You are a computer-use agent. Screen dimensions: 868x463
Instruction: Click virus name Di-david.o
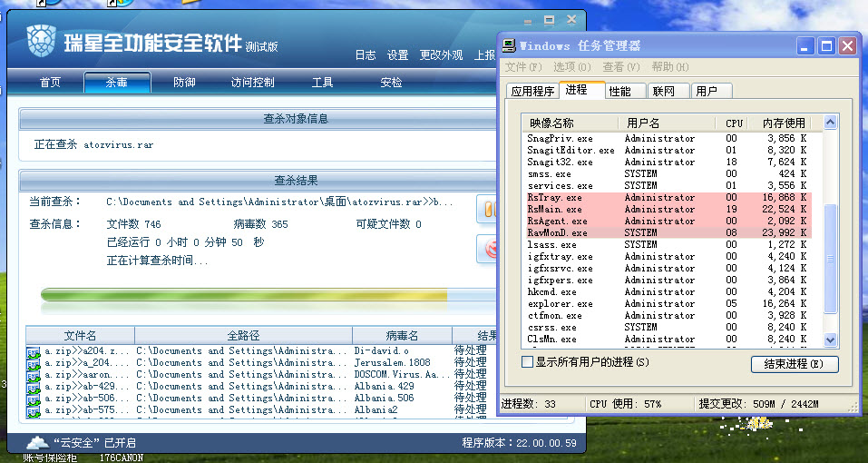[x=382, y=351]
